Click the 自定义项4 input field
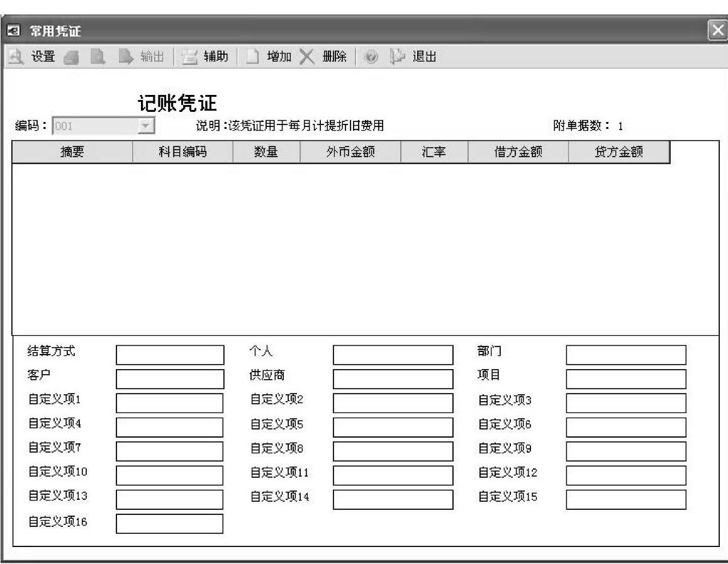The width and height of the screenshot is (728, 564). pos(169,427)
